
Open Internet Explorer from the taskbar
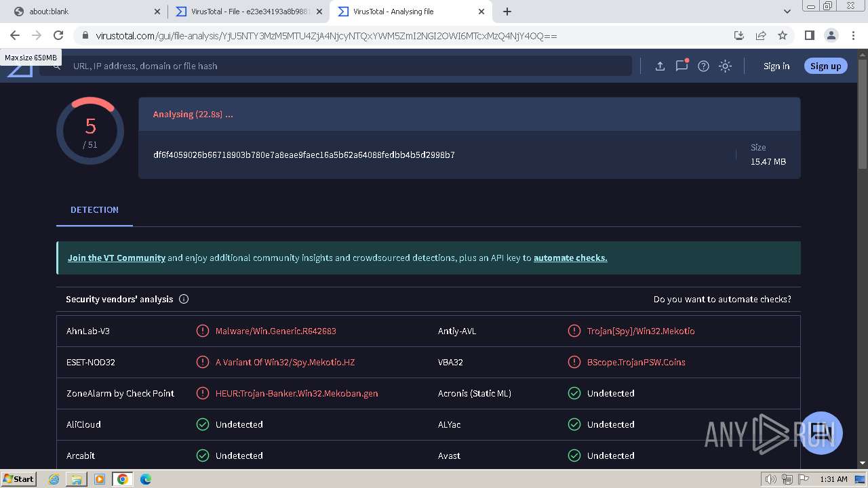tap(54, 479)
